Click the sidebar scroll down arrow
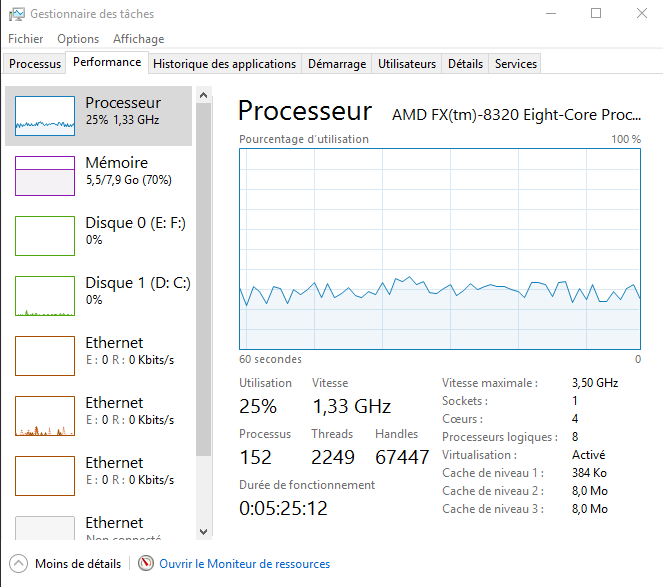 point(203,532)
